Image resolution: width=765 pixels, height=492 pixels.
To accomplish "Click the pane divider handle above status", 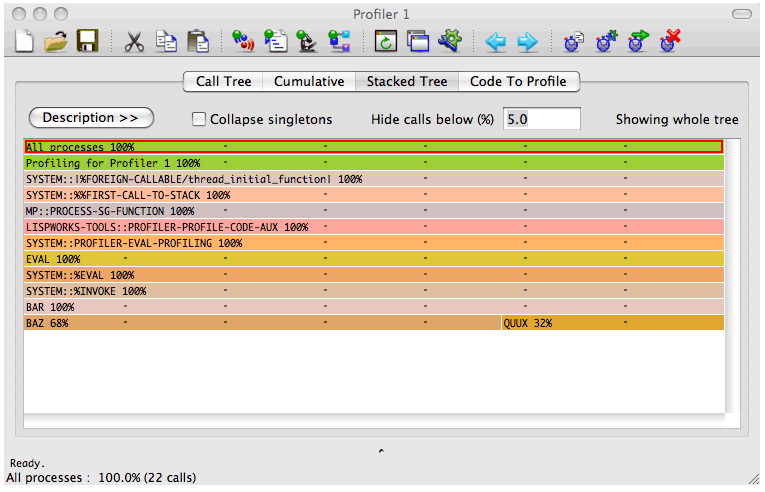I will (381, 451).
